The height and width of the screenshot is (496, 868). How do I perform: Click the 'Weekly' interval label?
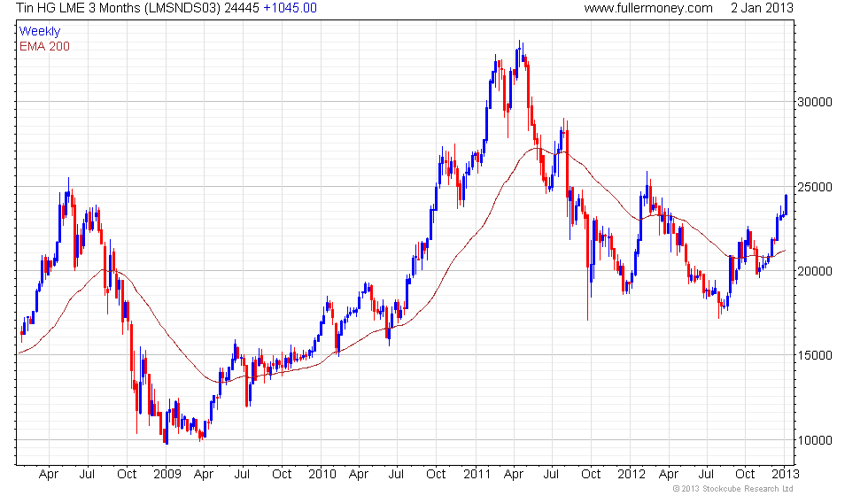tap(40, 32)
